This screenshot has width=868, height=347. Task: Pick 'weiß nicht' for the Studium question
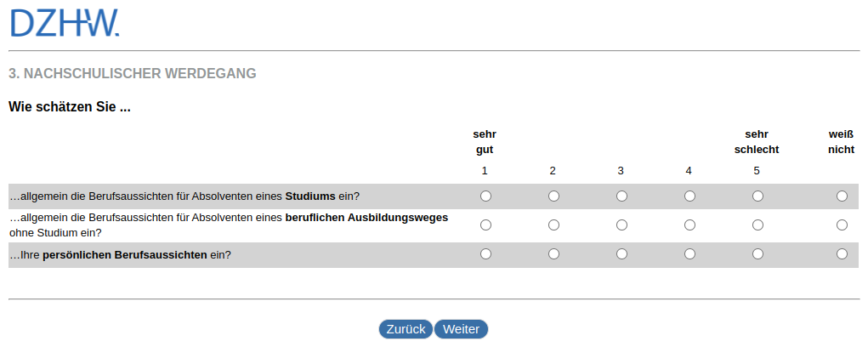[x=842, y=196]
